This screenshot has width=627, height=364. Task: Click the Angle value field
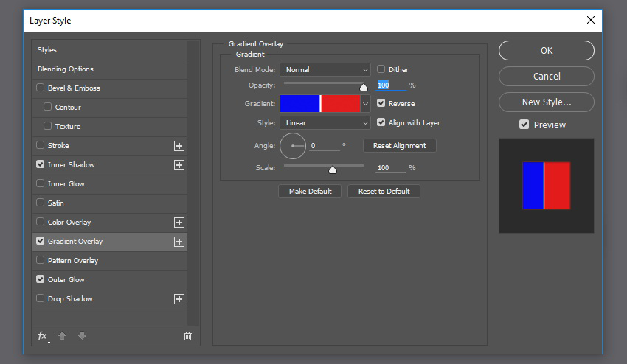(x=325, y=146)
